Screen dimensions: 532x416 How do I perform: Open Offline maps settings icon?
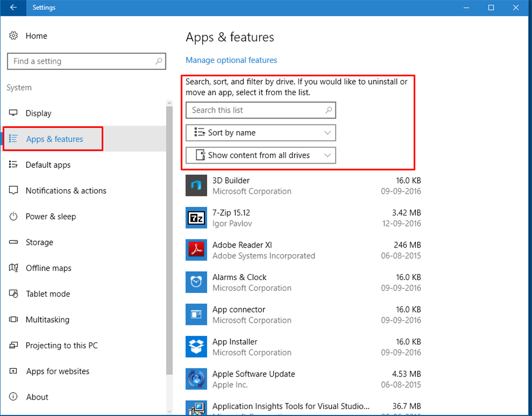tap(14, 268)
